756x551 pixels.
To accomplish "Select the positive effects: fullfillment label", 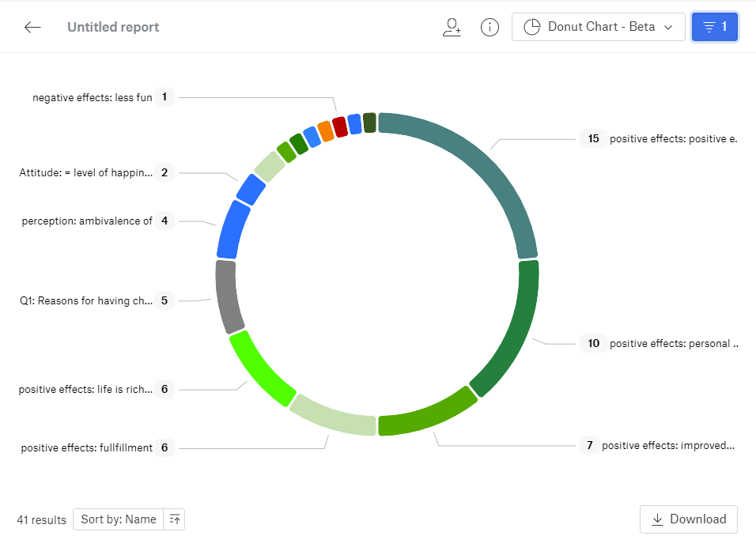I will coord(87,447).
